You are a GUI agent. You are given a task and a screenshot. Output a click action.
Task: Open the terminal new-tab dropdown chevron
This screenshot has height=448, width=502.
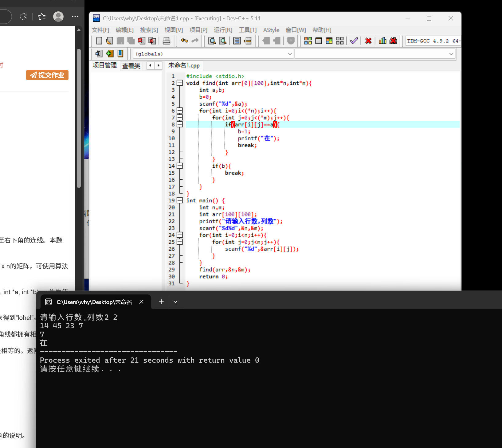tap(175, 302)
